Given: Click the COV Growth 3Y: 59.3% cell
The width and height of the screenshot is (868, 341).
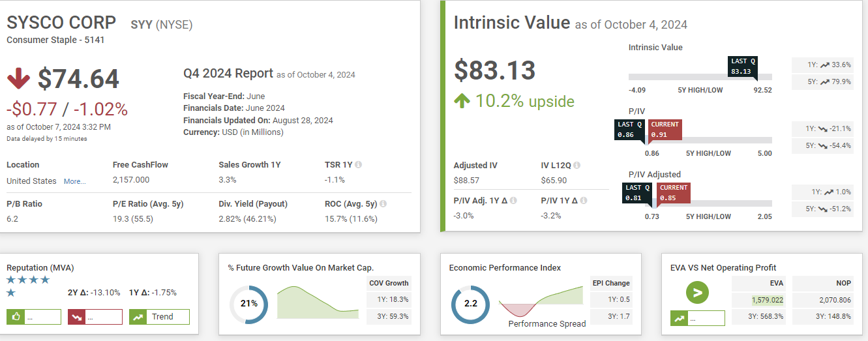Looking at the screenshot, I should click(389, 316).
